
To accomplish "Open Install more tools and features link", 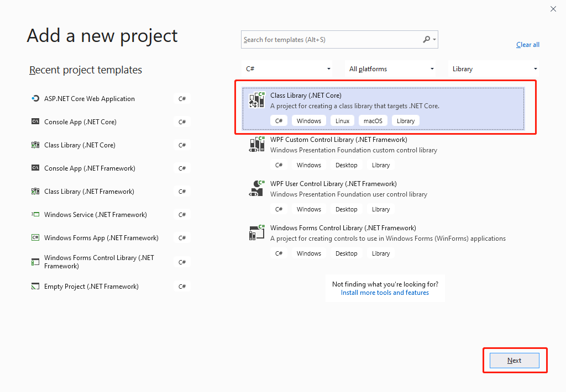I will click(x=385, y=293).
